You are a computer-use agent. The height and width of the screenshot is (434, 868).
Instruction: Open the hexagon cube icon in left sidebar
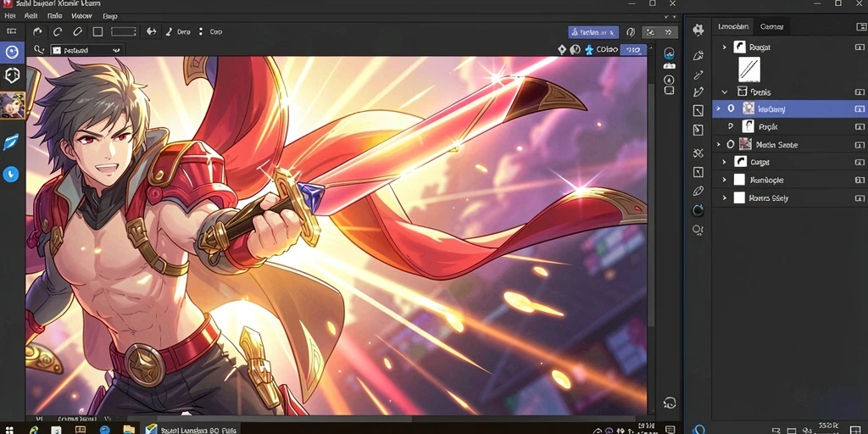[12, 75]
